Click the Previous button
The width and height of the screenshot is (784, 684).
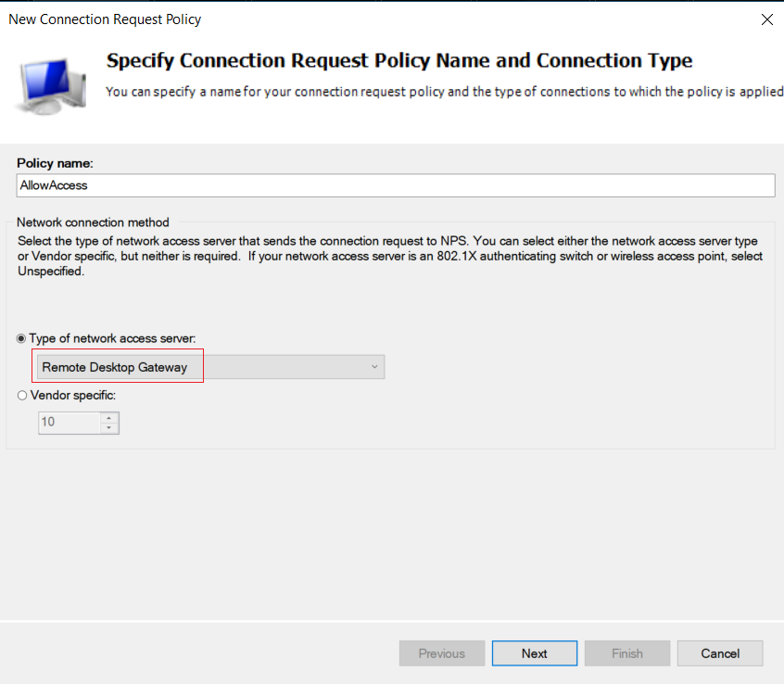click(442, 653)
